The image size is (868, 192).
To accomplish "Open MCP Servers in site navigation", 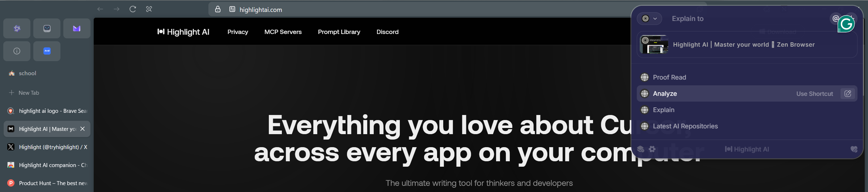I will (x=283, y=32).
